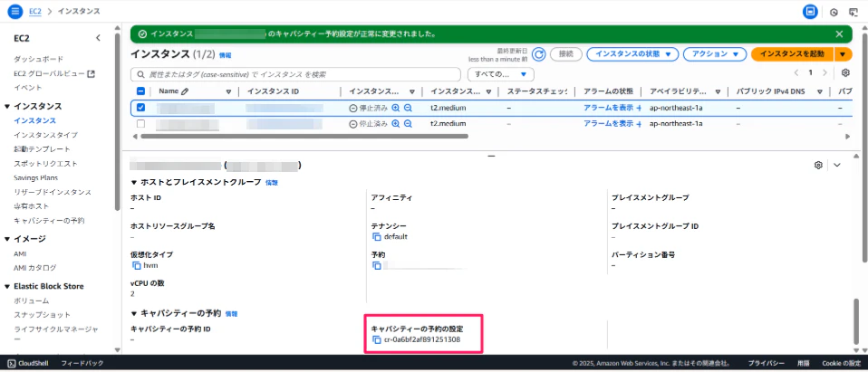This screenshot has width=868, height=372.
Task: Copy the virtualization type hvm
Action: (x=136, y=265)
